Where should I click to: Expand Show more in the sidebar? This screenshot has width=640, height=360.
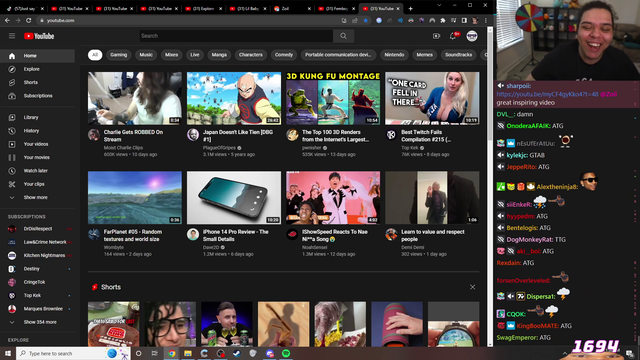pos(37,197)
